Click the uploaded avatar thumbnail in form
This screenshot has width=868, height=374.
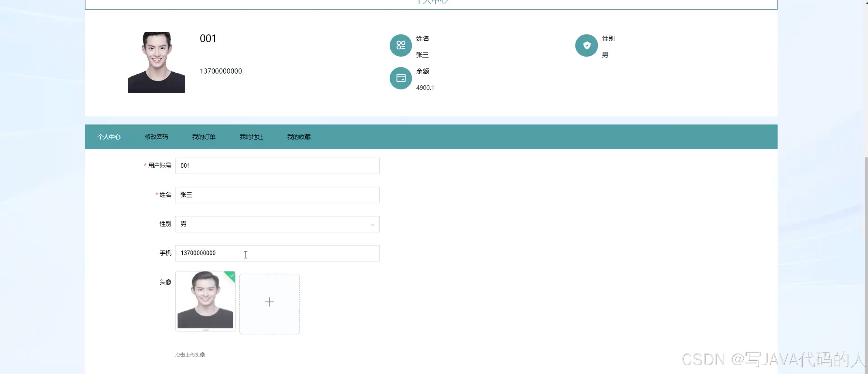point(205,301)
